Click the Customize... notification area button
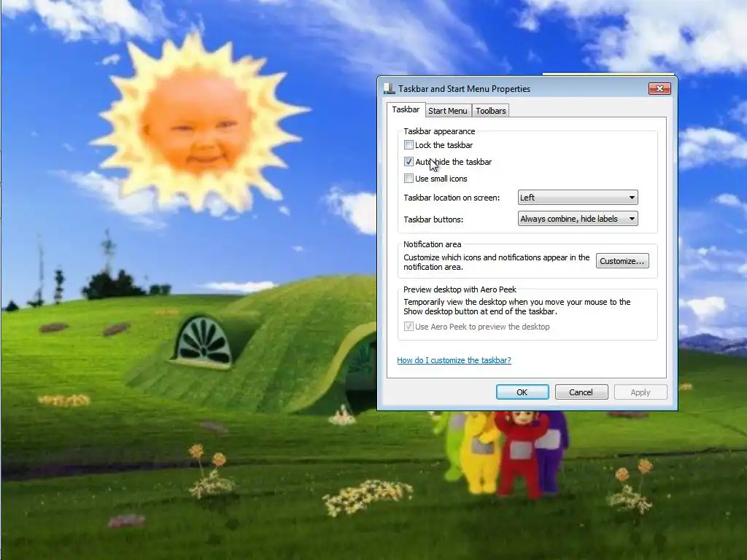Screen dimensions: 747x560 point(622,261)
